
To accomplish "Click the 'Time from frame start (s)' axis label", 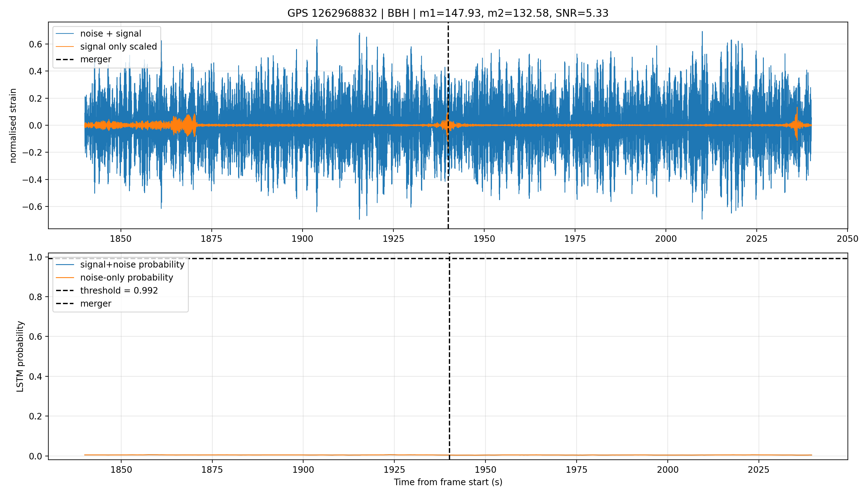I will 448,482.
